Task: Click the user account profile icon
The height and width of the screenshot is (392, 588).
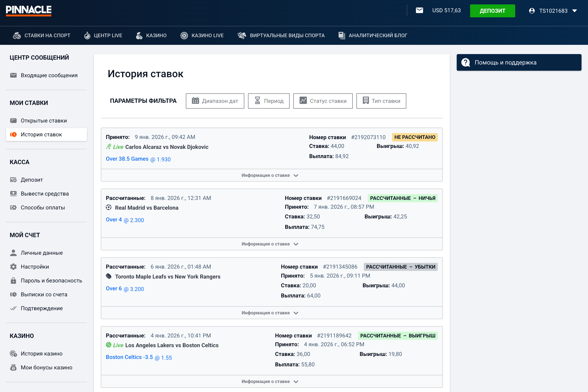Action: tap(532, 10)
